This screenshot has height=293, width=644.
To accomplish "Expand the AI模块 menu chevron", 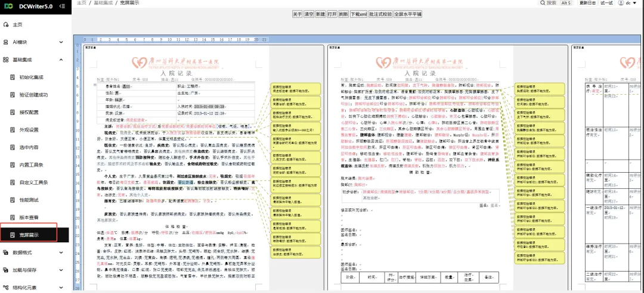I will [x=61, y=42].
